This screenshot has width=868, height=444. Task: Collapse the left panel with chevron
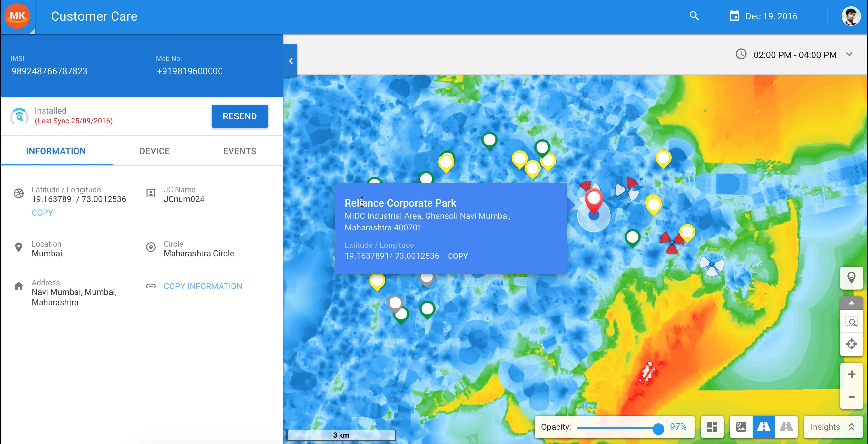click(x=291, y=61)
